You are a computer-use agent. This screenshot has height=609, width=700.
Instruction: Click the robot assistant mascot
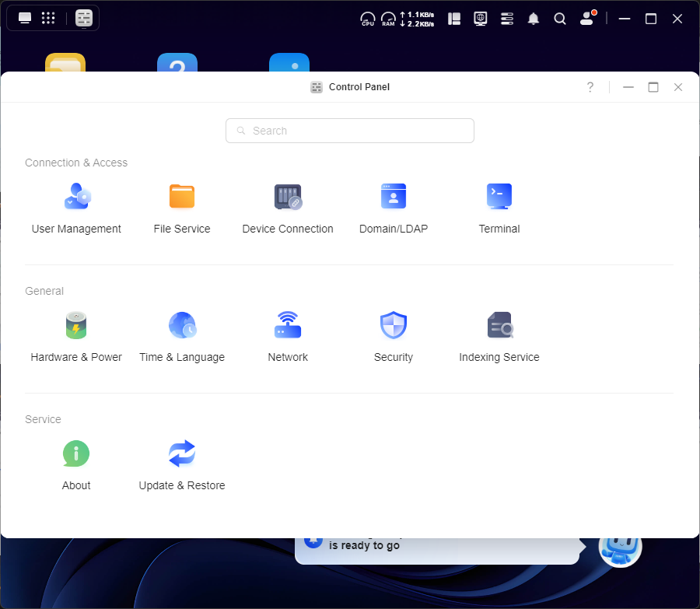[x=620, y=546]
